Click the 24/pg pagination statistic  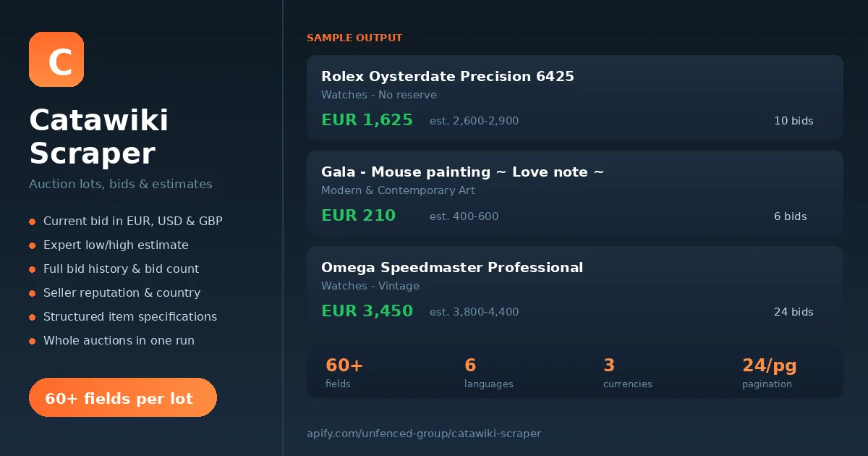click(770, 373)
